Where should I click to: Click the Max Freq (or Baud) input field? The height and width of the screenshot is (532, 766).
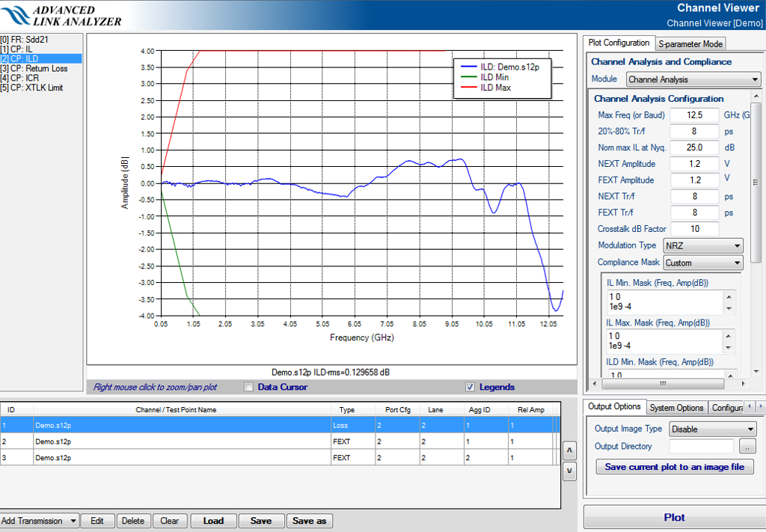tap(693, 115)
